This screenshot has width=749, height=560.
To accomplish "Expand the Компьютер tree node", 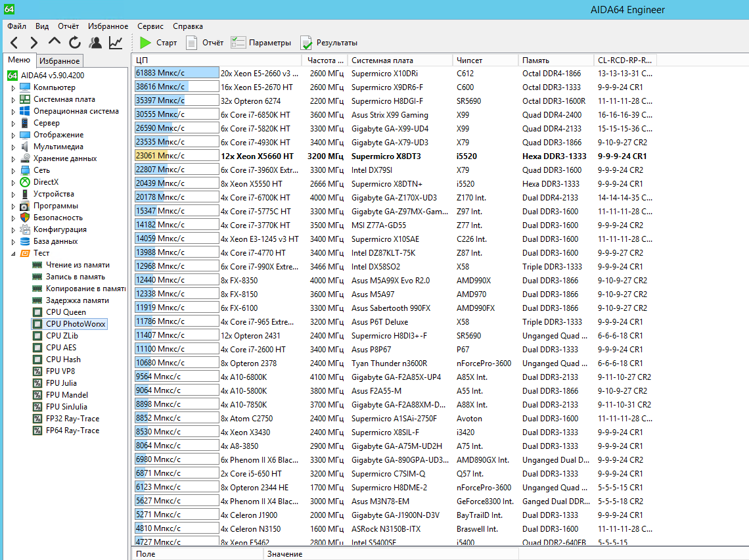I will (x=13, y=88).
